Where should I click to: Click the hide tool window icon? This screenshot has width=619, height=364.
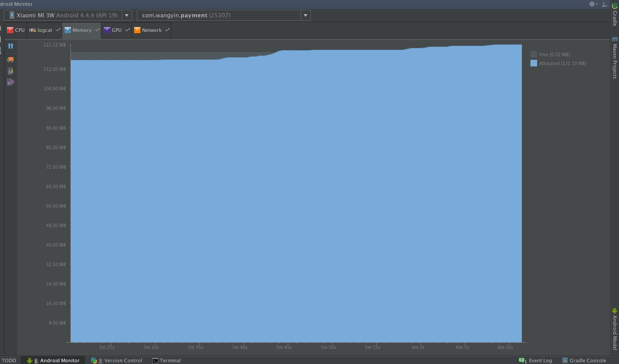pos(604,4)
